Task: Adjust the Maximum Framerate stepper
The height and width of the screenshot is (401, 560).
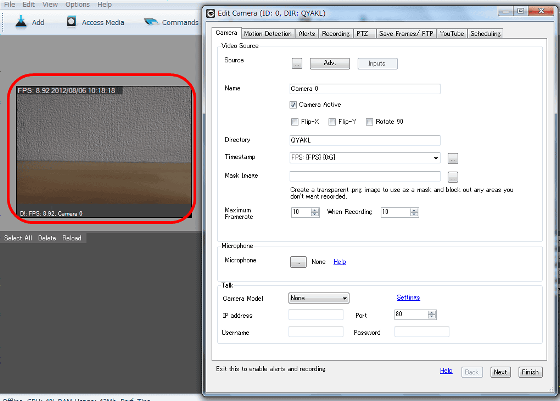Action: 315,212
